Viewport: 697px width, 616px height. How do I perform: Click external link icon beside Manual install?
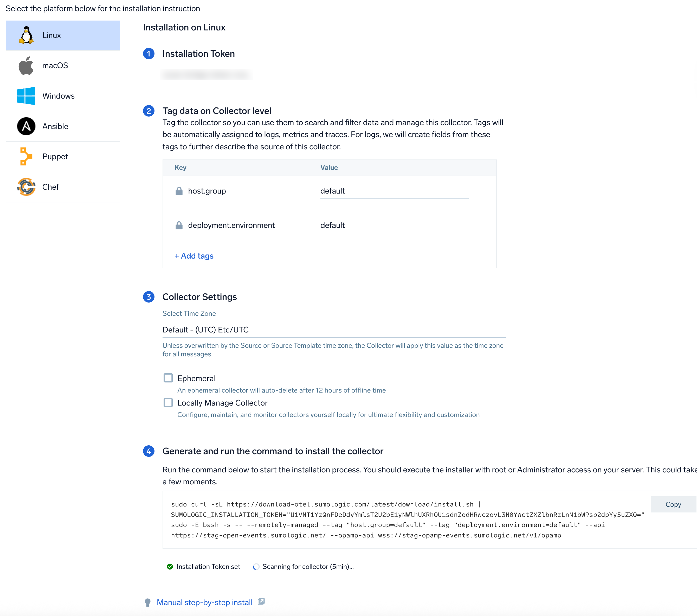tap(261, 602)
